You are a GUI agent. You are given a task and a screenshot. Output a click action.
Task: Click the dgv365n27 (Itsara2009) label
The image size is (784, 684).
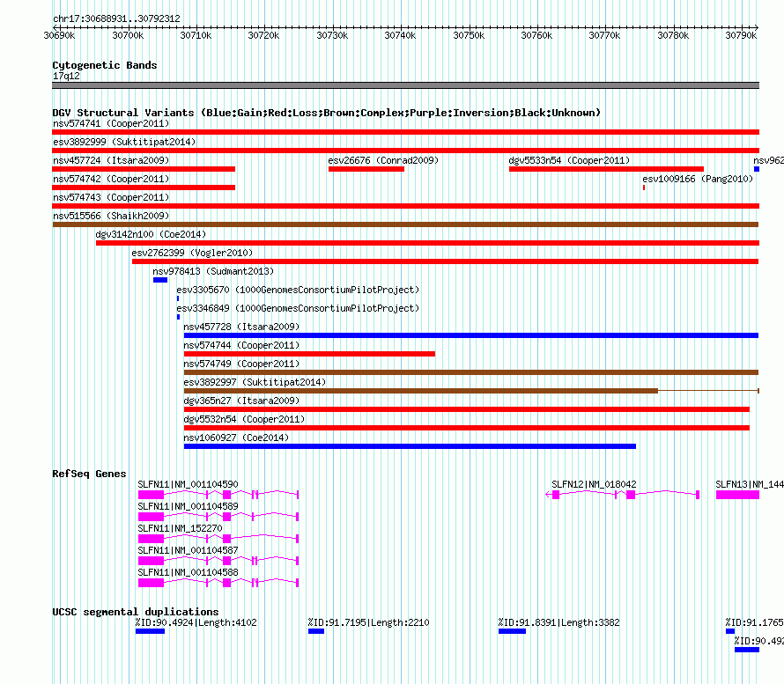(241, 401)
